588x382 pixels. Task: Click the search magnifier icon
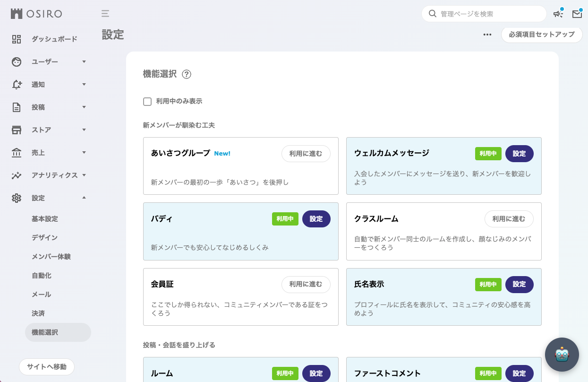[x=432, y=14]
